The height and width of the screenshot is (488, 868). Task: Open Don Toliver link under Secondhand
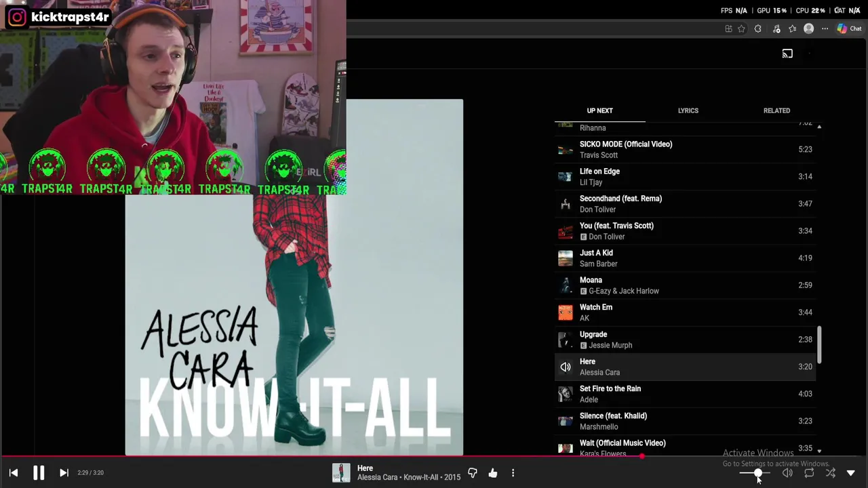(597, 209)
